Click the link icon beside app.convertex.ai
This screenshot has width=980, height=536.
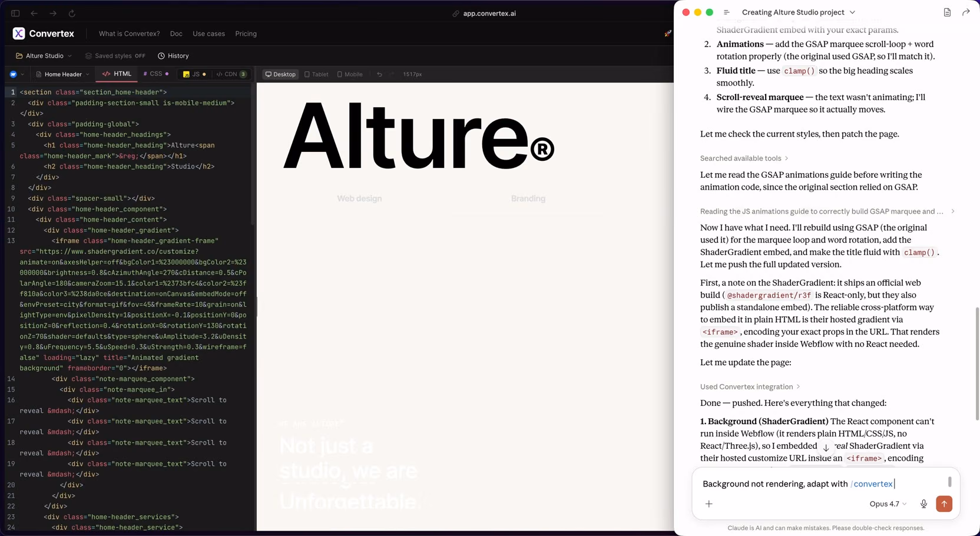(456, 14)
